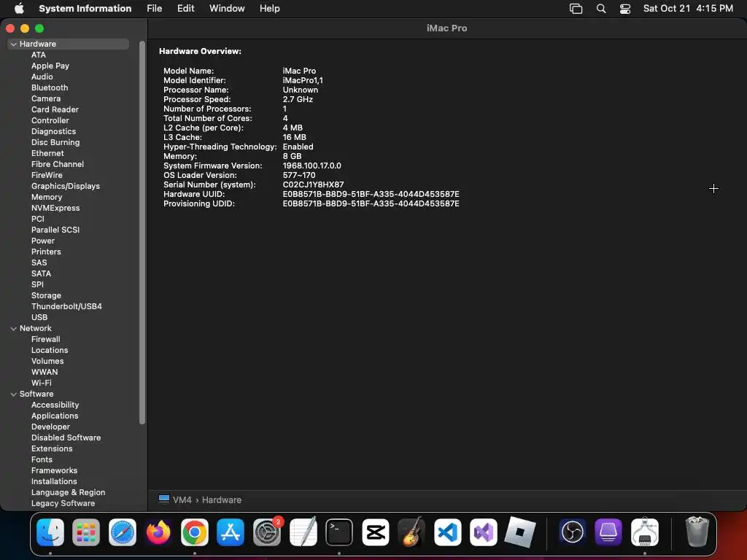Open the Trash
Viewport: 747px width, 560px height.
coord(697,532)
